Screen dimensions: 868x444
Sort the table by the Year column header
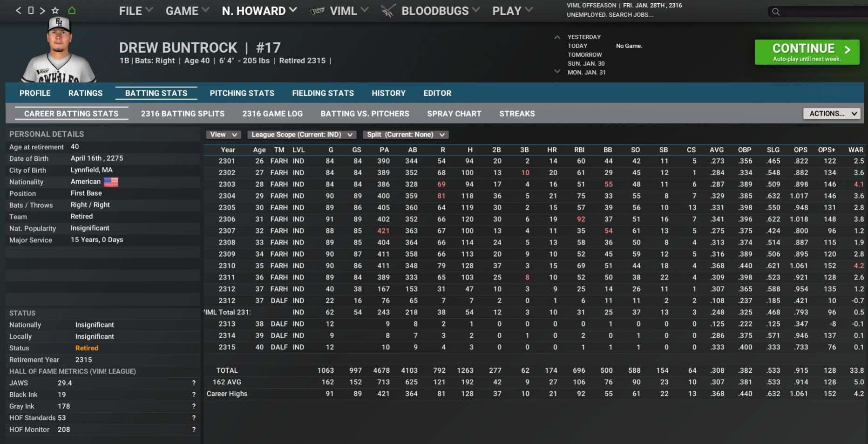click(x=228, y=150)
